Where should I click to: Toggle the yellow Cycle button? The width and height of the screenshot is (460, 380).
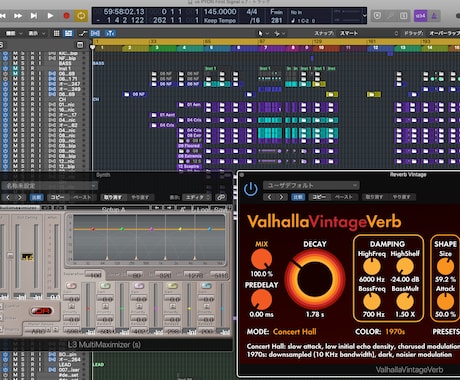[x=81, y=16]
